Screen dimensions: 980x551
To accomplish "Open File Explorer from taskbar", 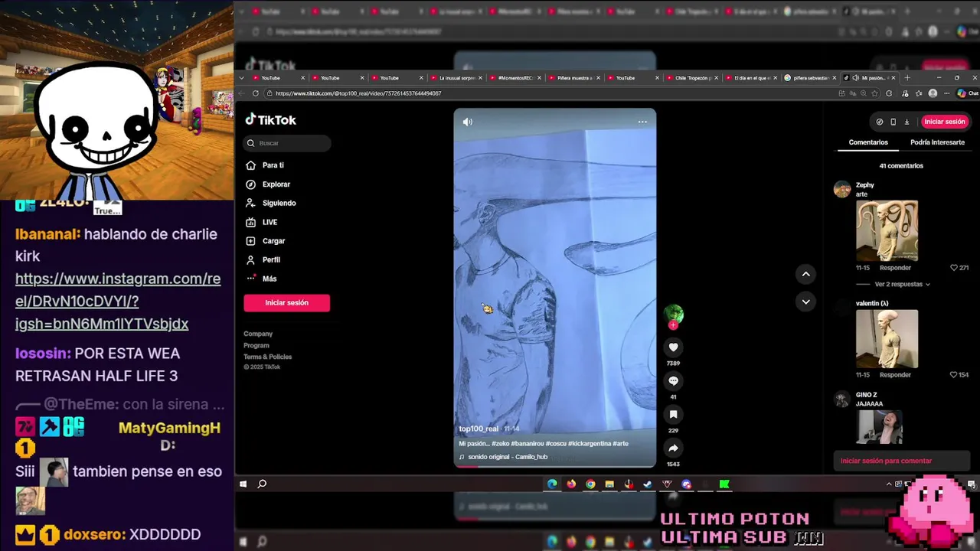I will (x=609, y=484).
